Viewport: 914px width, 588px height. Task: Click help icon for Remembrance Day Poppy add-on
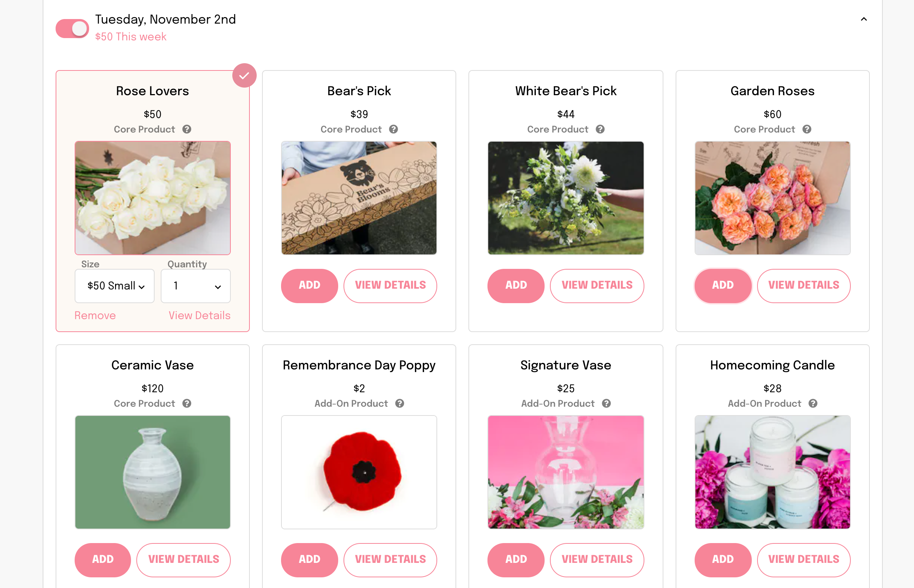[399, 404]
